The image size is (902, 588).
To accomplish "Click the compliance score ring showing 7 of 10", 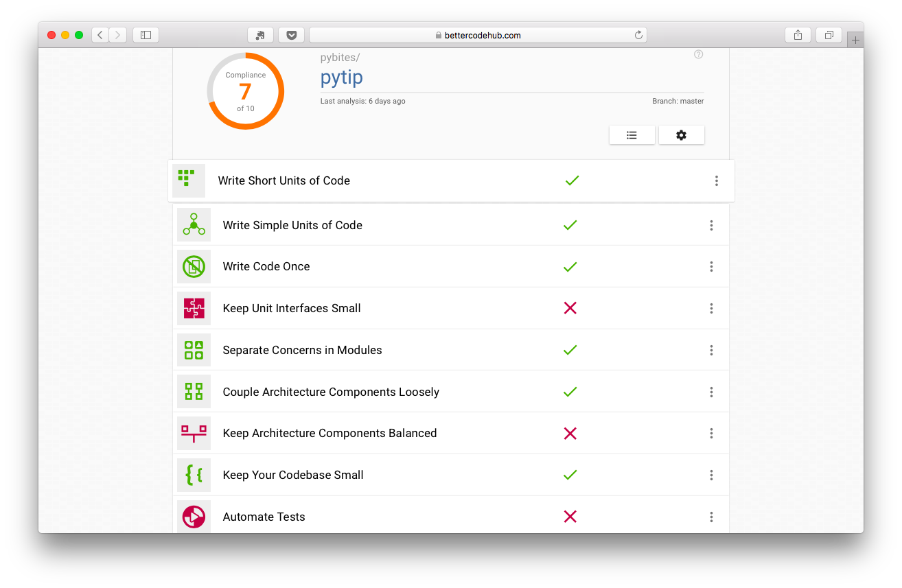I will click(x=245, y=91).
